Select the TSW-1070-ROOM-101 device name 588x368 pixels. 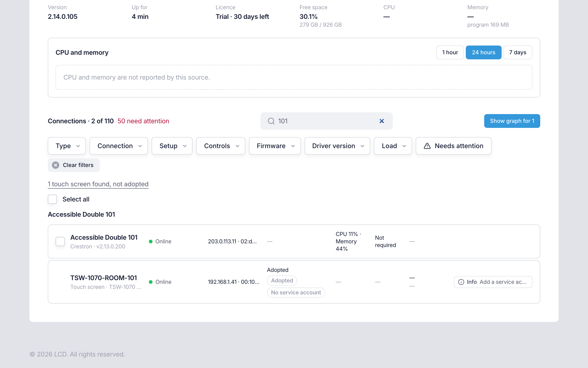104,278
